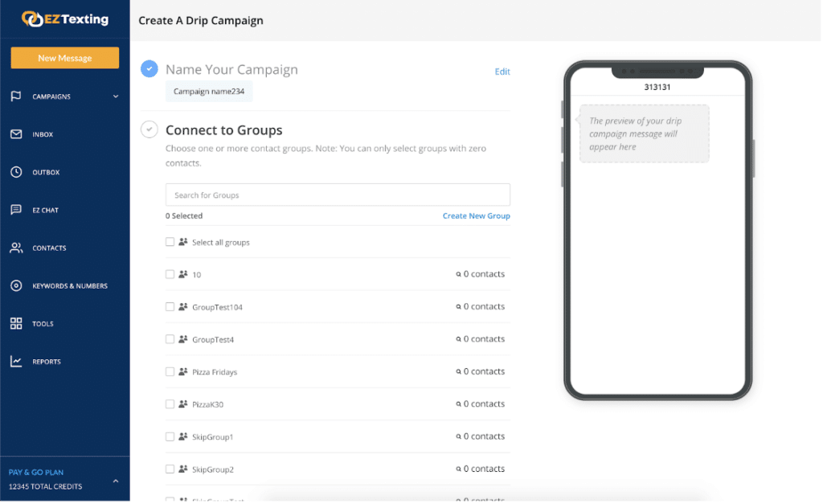This screenshot has height=504, width=823.
Task: Click the Edit link for campaign name
Action: click(502, 72)
